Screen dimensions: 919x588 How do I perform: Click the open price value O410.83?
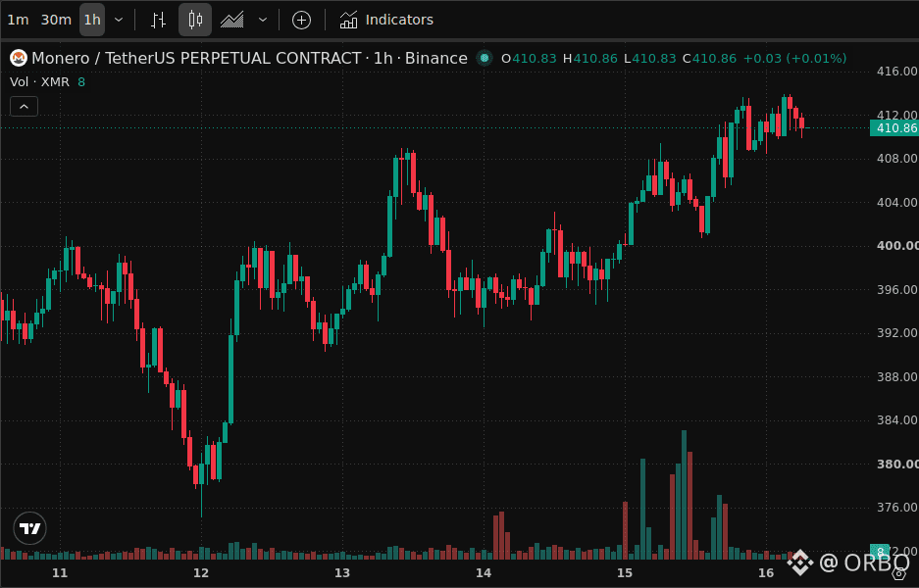(x=529, y=59)
